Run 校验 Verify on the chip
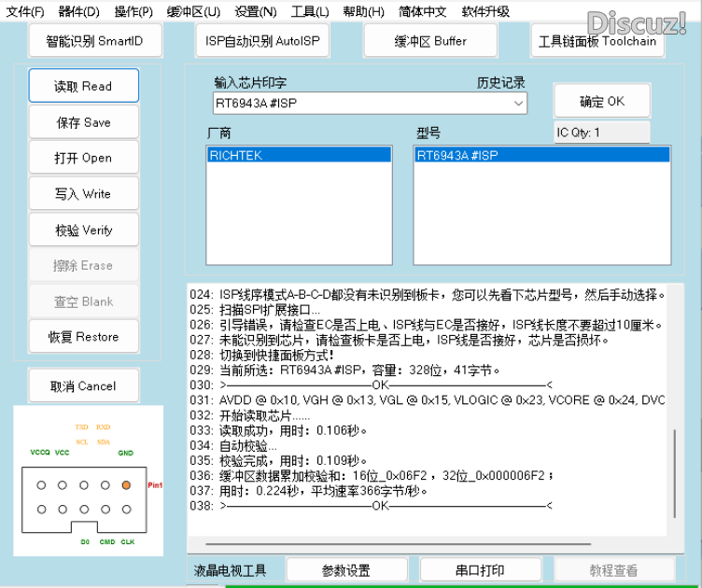702x588 pixels. pyautogui.click(x=83, y=230)
